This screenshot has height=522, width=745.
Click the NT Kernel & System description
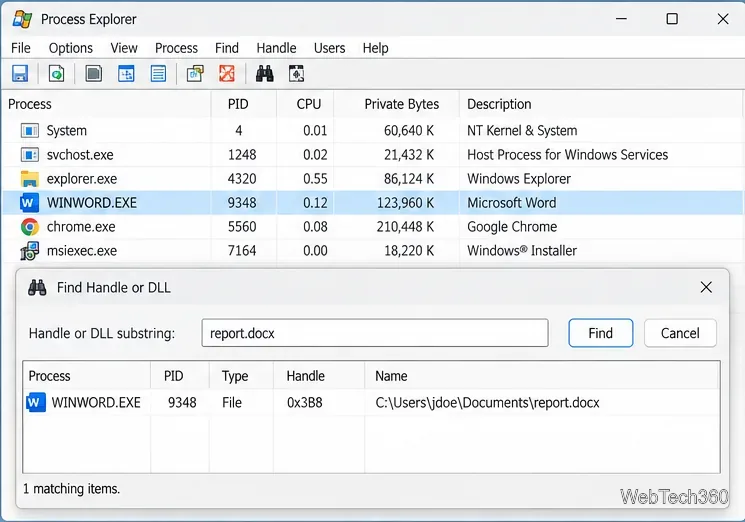522,130
